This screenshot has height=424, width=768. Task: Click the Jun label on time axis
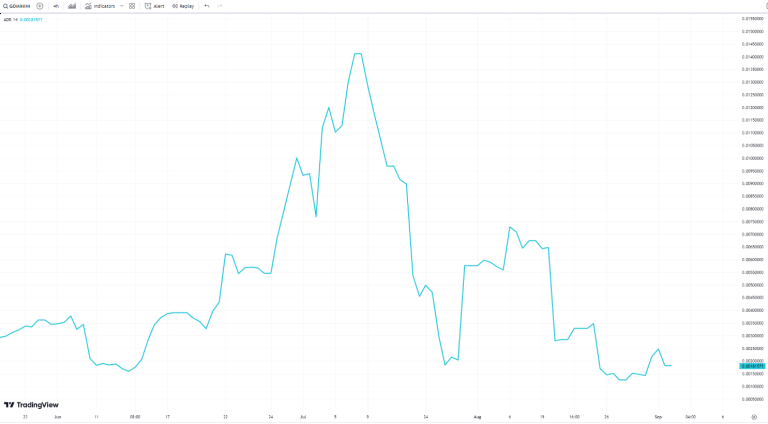[57, 415]
